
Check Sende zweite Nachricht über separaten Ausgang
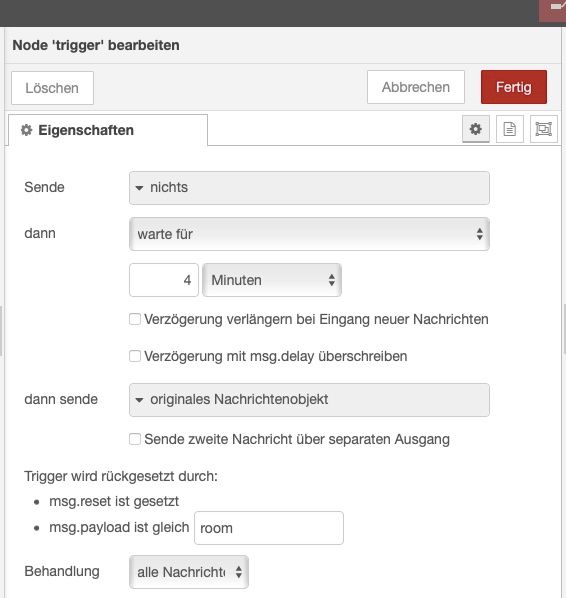[x=135, y=439]
